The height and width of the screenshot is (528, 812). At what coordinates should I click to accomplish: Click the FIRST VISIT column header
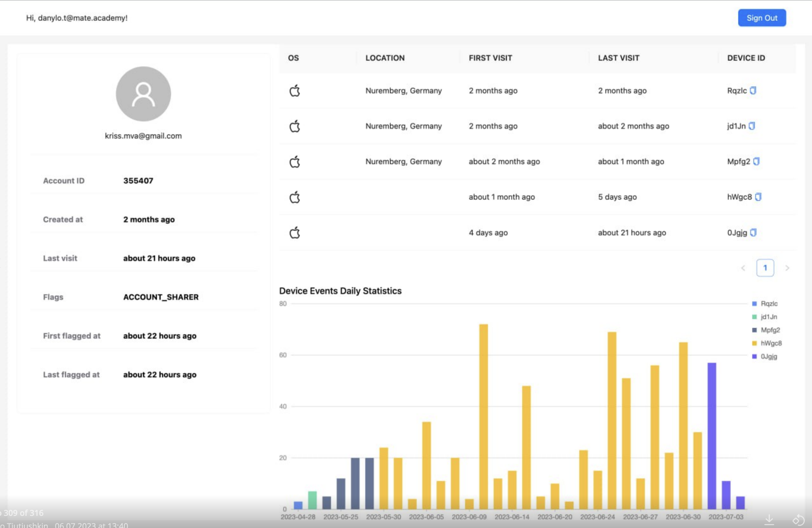tap(490, 58)
